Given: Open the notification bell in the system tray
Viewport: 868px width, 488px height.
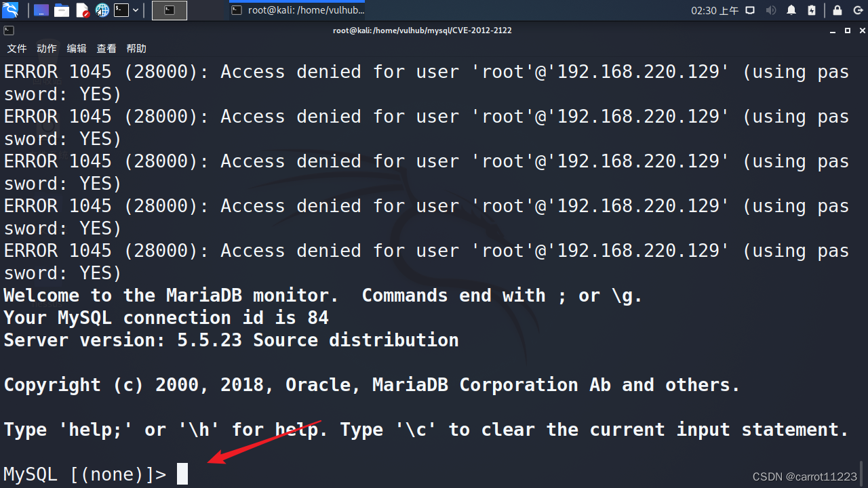Looking at the screenshot, I should (791, 9).
